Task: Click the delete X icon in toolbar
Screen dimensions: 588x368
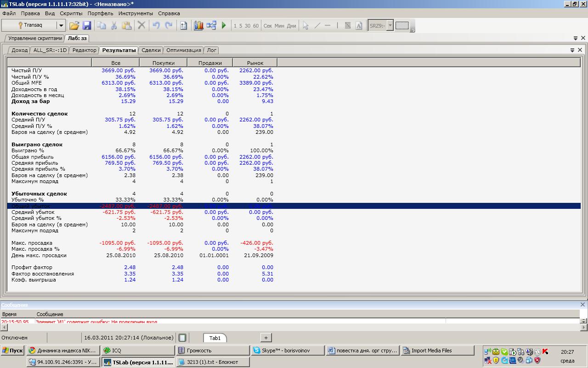Action: tap(141, 26)
